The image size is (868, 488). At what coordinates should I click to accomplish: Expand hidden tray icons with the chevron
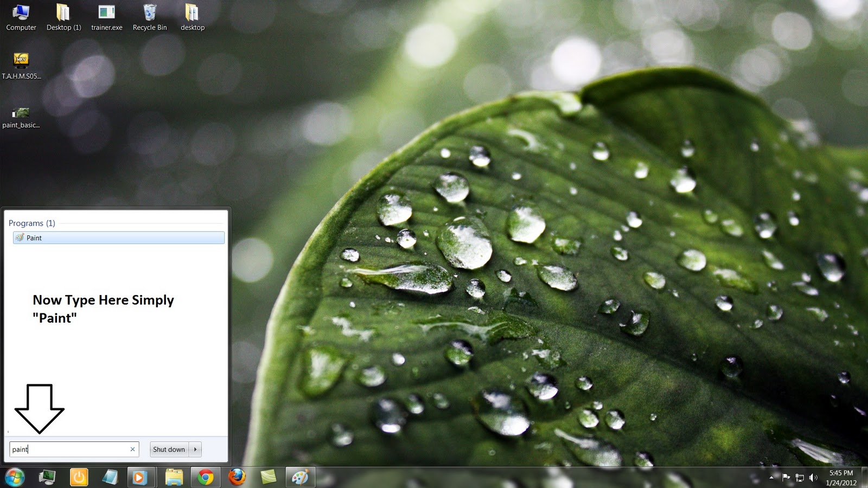[x=771, y=478]
